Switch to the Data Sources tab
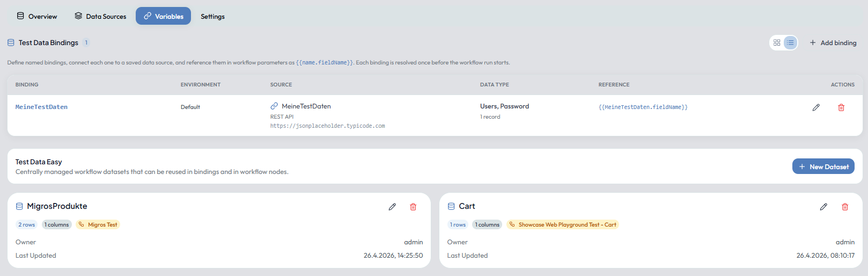The image size is (868, 276). click(x=100, y=16)
